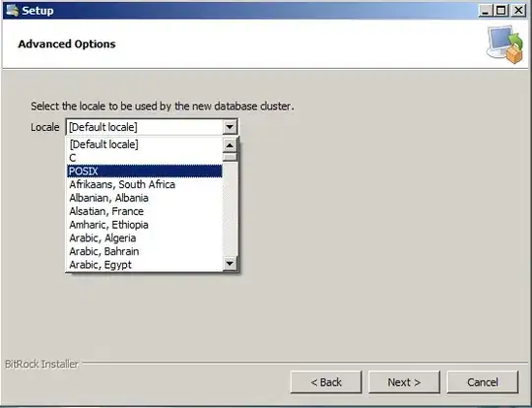Viewport: 532px width, 408px height.
Task: Choose the C locale option
Action: tap(145, 158)
